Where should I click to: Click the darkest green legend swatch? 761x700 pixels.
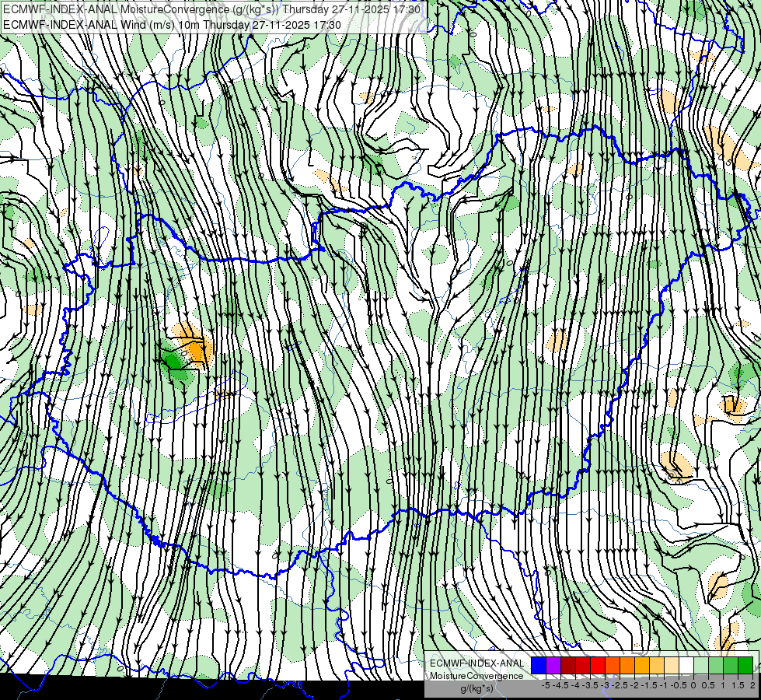[745, 665]
